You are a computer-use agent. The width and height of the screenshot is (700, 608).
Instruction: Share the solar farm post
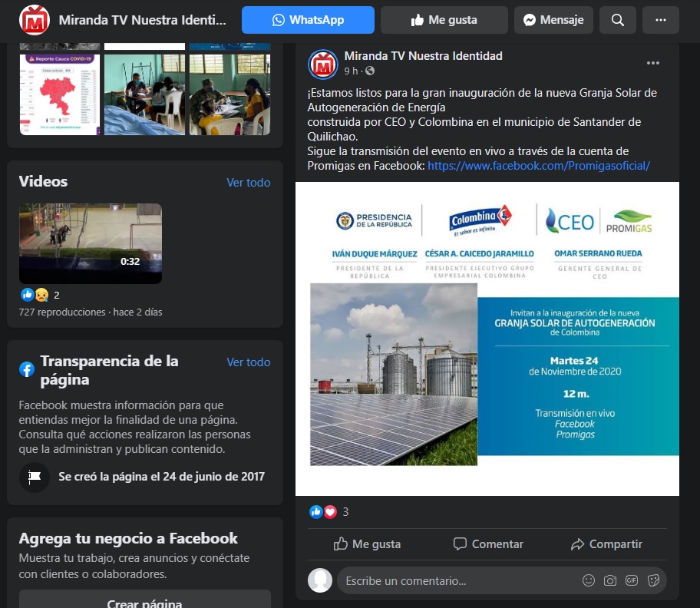[x=606, y=544]
